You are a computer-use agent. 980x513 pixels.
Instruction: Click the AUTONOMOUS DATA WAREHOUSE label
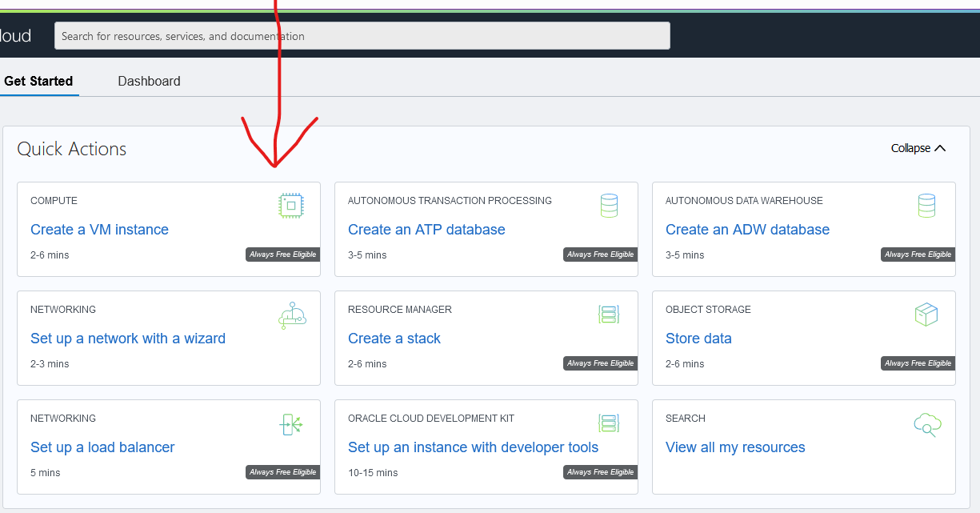coord(744,201)
